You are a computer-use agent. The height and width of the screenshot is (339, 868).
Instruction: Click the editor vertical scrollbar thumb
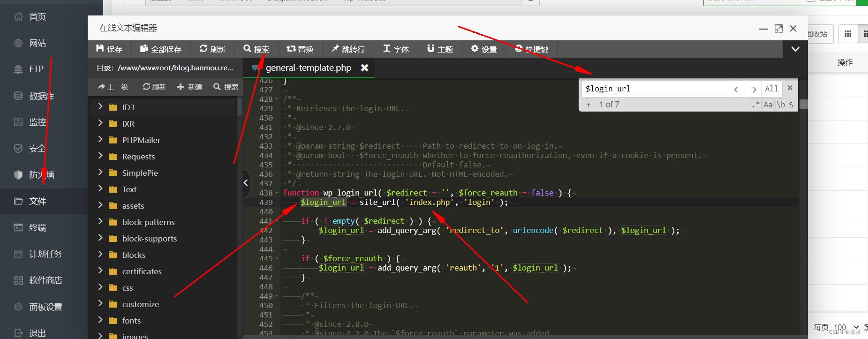803,104
